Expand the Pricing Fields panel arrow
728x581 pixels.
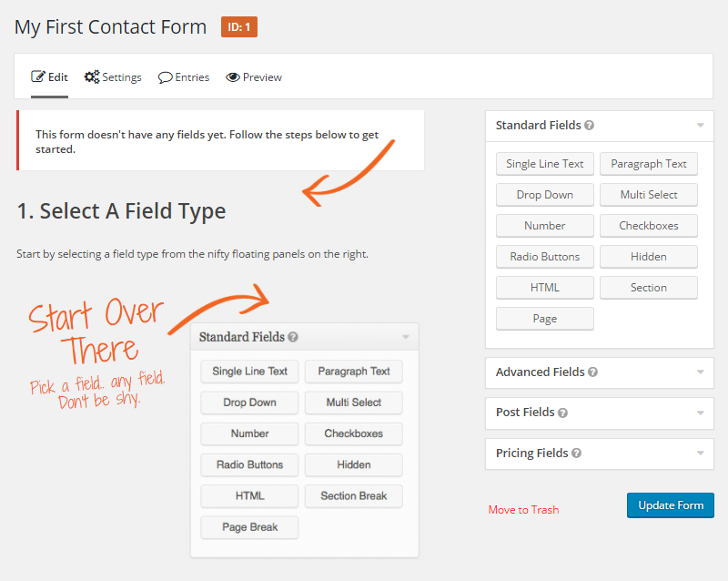pyautogui.click(x=700, y=454)
